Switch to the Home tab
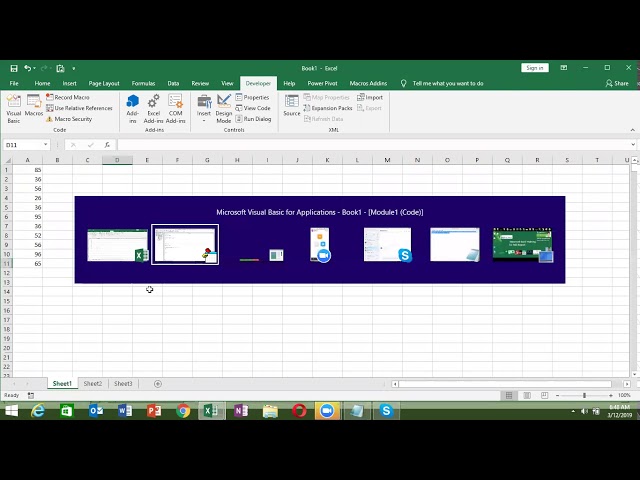Viewport: 640px width, 480px height. coord(42,83)
